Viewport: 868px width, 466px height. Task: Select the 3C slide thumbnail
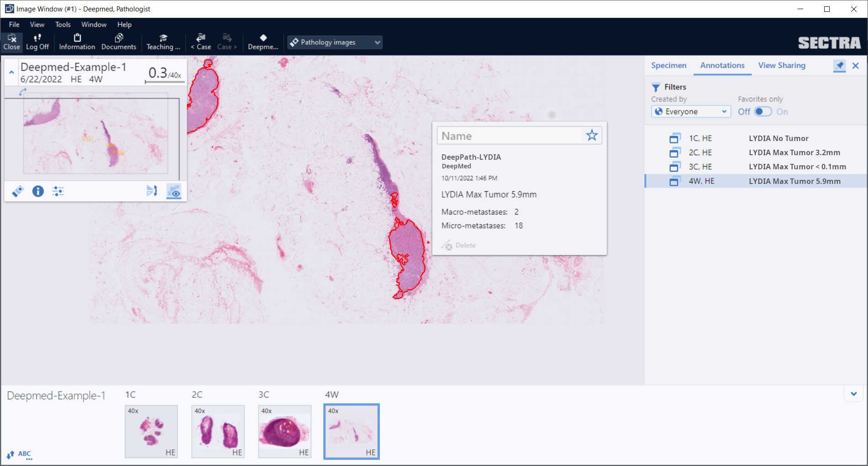tap(285, 431)
